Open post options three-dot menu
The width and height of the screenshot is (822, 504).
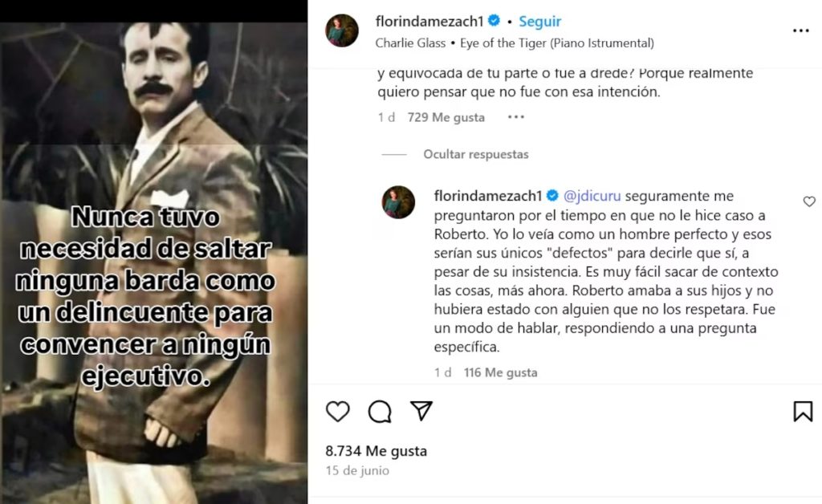click(800, 31)
